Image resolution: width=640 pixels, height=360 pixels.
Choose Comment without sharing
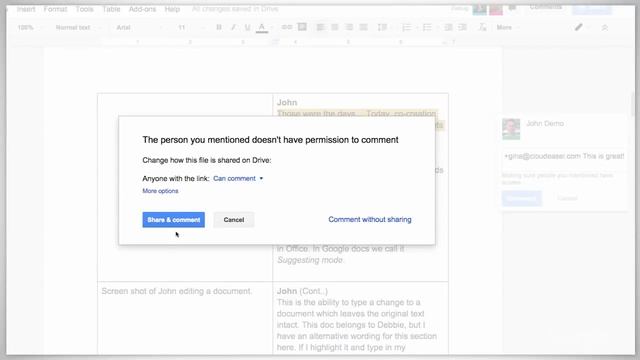coord(370,219)
